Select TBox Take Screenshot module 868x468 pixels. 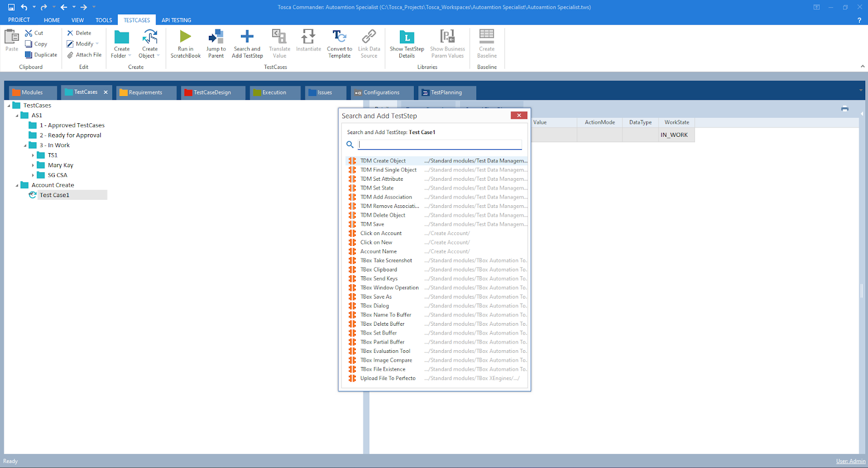436,261
